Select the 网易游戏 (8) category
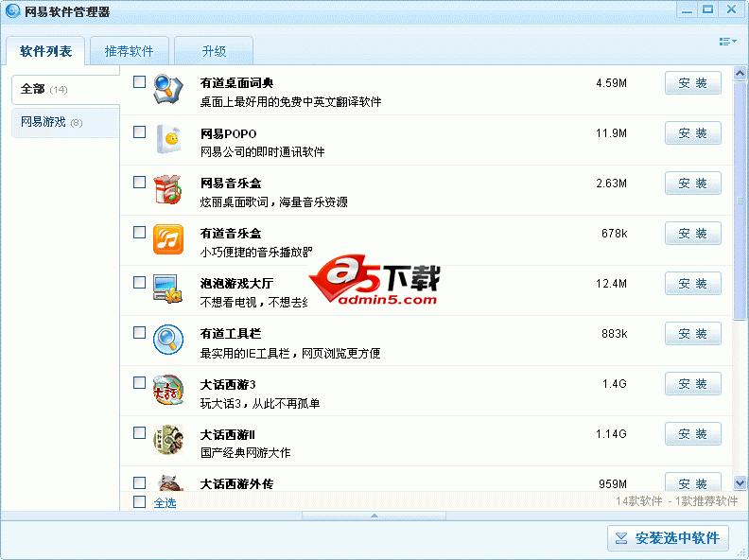Viewport: 749px width, 560px height. pyautogui.click(x=65, y=123)
